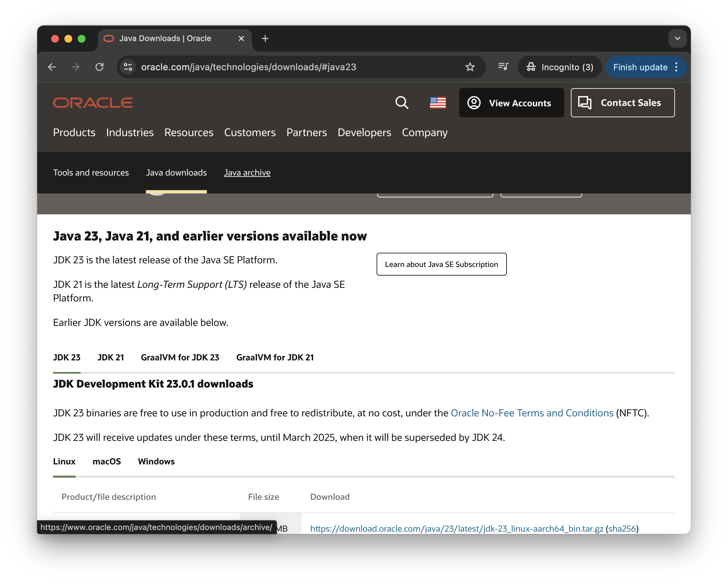Select the macOS platform tab

coord(107,461)
